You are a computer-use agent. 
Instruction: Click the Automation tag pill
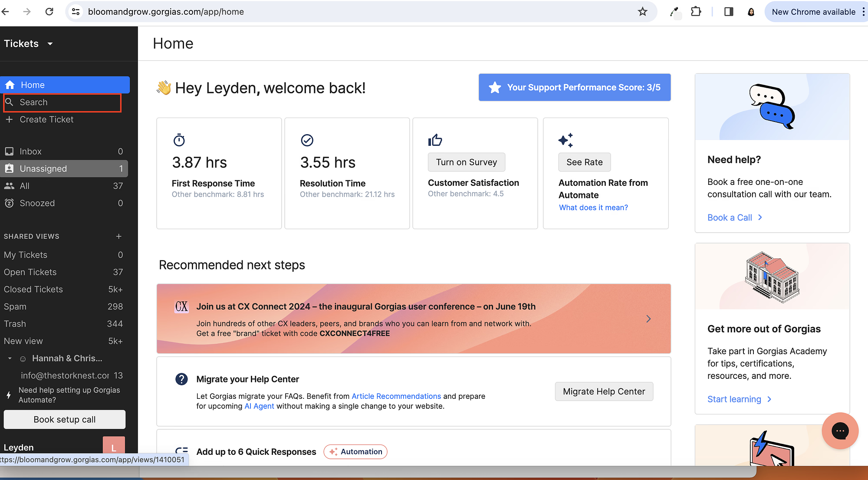(355, 452)
